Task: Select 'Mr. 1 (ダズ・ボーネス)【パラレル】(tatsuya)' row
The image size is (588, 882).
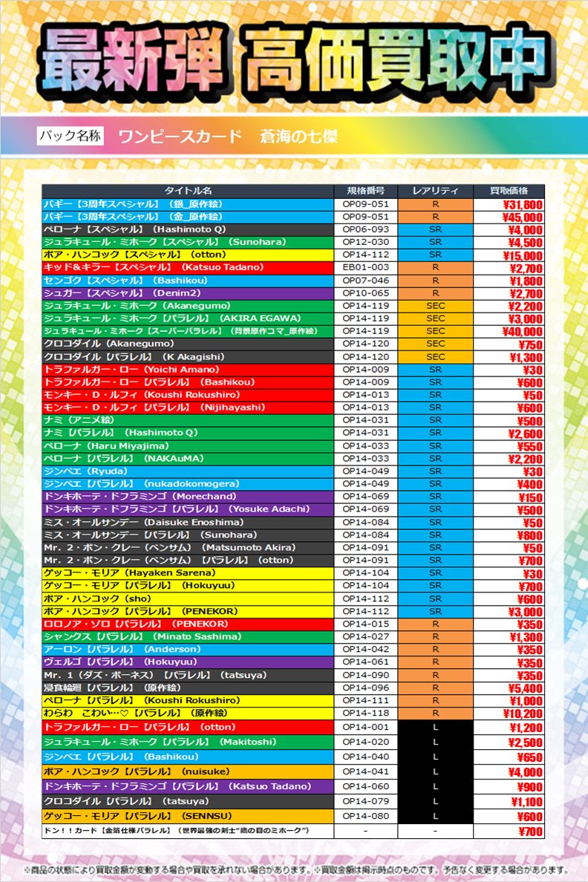Action: coord(293,675)
